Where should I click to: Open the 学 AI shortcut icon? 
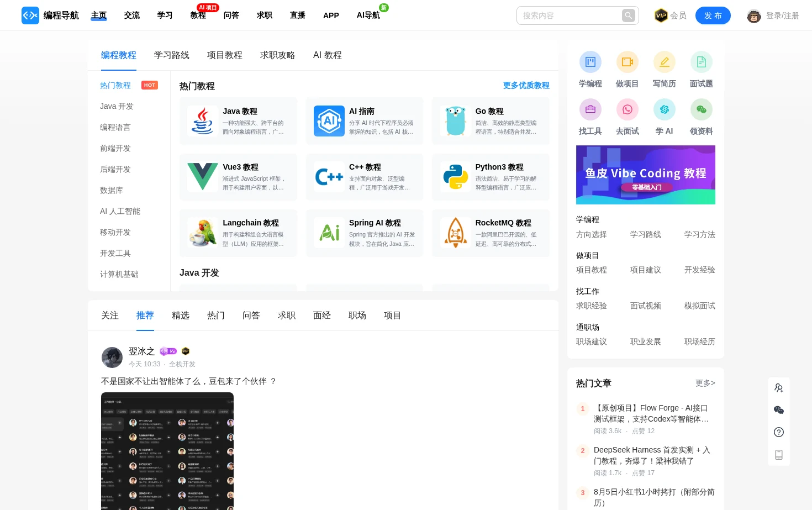click(x=664, y=109)
